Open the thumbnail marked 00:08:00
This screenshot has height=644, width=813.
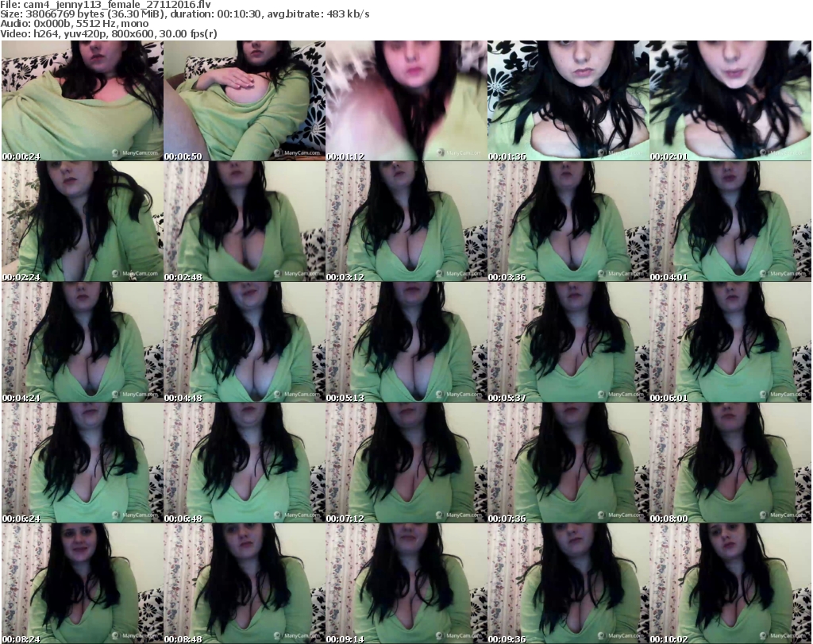tap(730, 463)
